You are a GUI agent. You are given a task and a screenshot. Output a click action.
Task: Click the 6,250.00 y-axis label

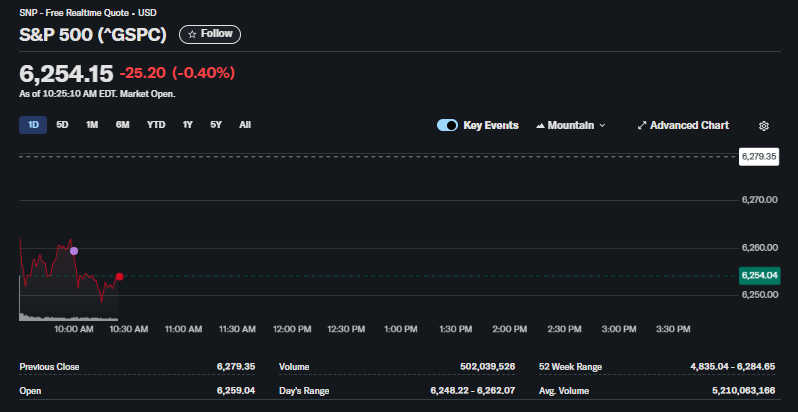pyautogui.click(x=759, y=295)
